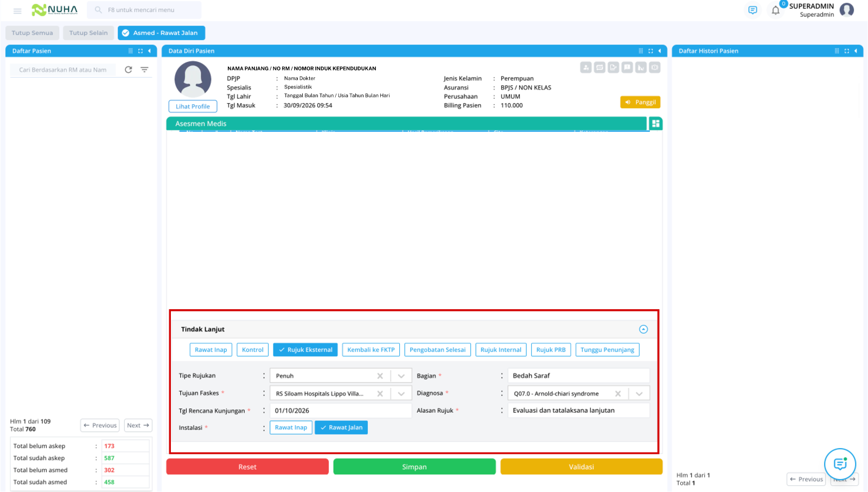Focus the F8 menu search field

pos(144,10)
